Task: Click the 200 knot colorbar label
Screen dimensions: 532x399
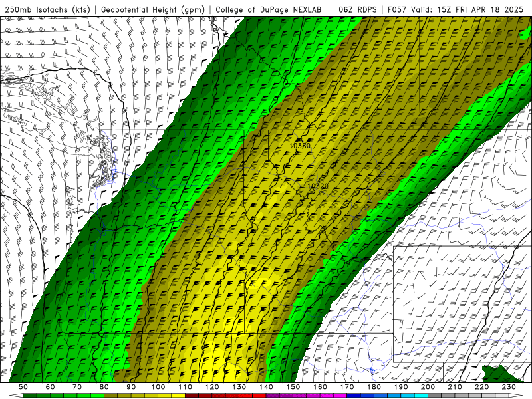Action: coord(428,387)
